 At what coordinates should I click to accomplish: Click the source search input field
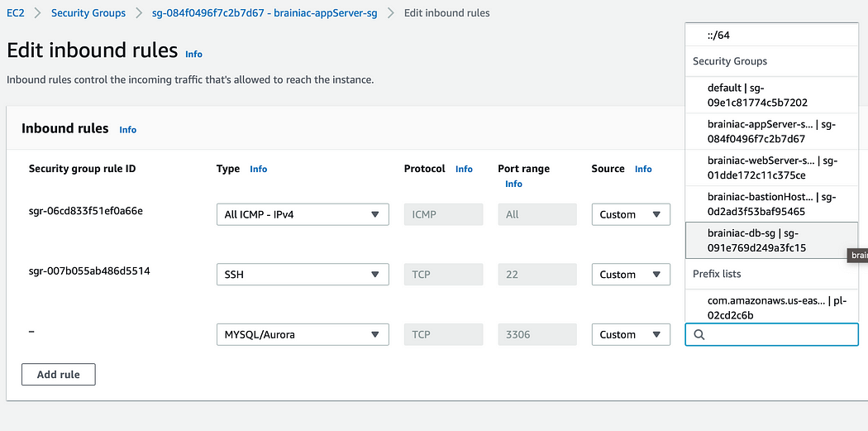click(771, 334)
